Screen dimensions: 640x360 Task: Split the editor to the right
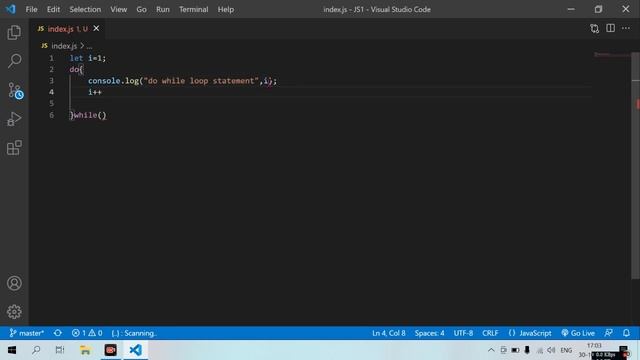[610, 28]
